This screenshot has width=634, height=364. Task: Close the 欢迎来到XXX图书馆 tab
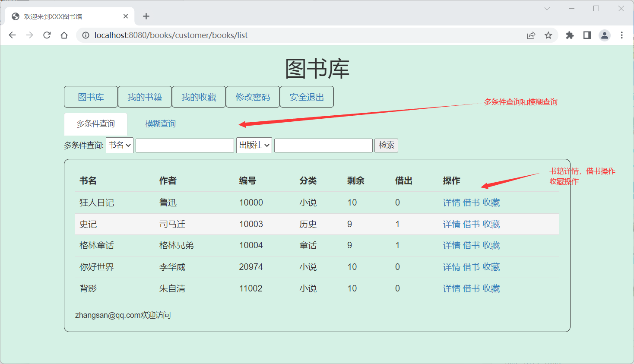(126, 16)
